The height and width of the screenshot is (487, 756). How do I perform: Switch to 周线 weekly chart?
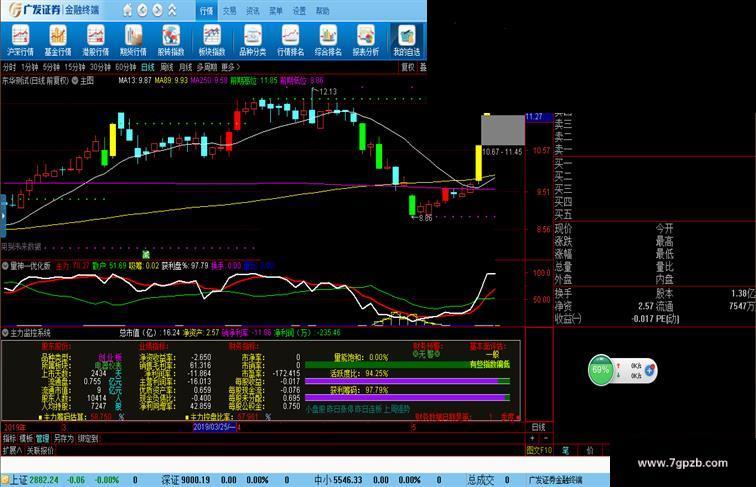click(167, 68)
